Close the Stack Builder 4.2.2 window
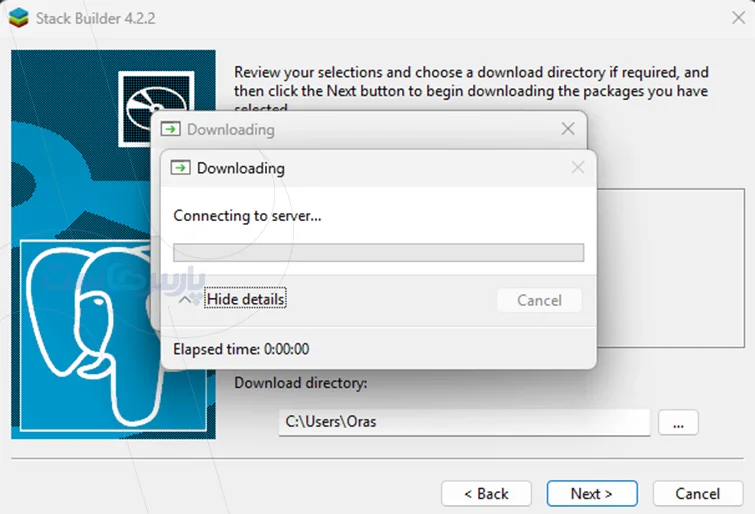The image size is (755, 514). (x=738, y=18)
